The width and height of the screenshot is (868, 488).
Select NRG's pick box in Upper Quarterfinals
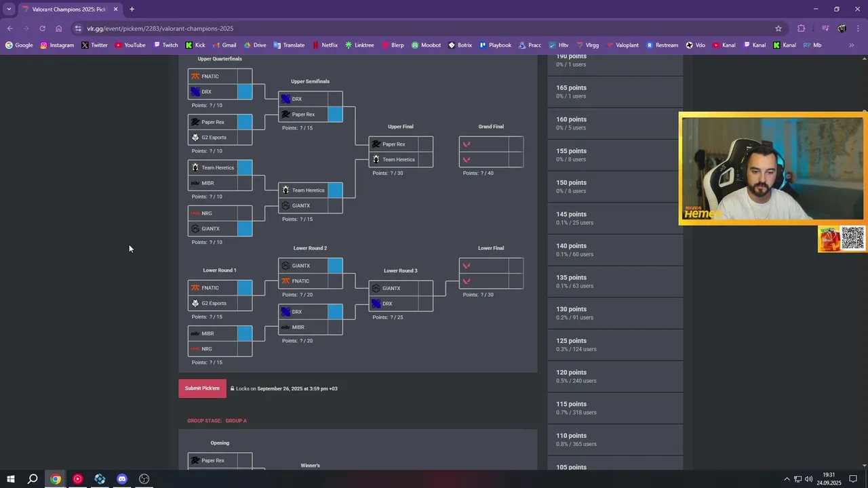[245, 213]
